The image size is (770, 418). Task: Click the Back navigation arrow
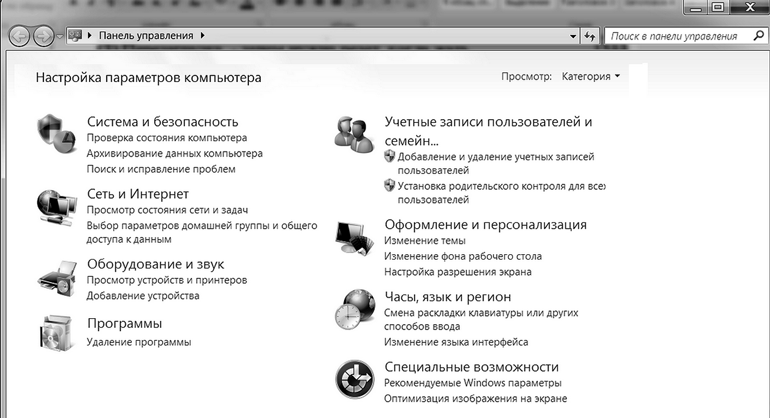pyautogui.click(x=20, y=36)
